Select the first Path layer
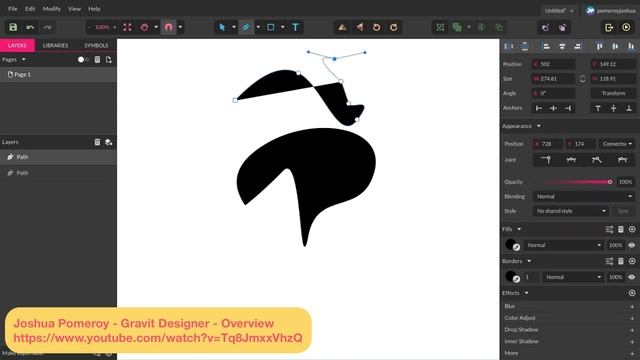640x360 pixels. coord(58,157)
